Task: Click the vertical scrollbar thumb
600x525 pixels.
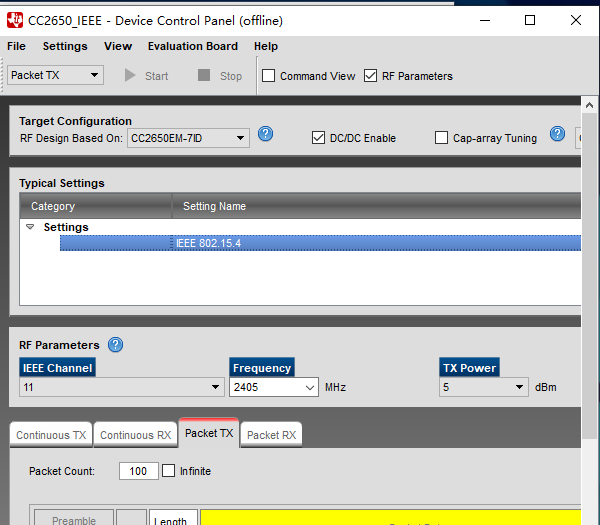Action: click(589, 276)
